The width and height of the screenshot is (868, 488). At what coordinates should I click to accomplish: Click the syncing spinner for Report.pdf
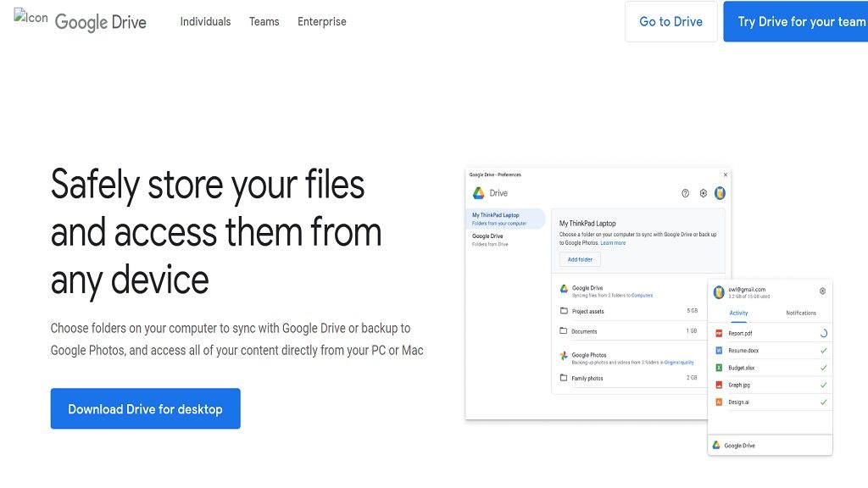[823, 333]
